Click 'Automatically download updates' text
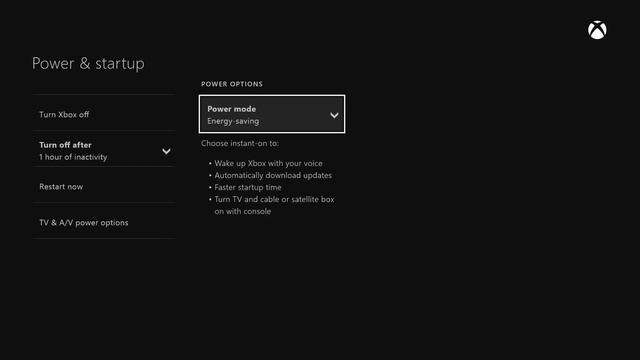This screenshot has width=640, height=360. click(273, 176)
